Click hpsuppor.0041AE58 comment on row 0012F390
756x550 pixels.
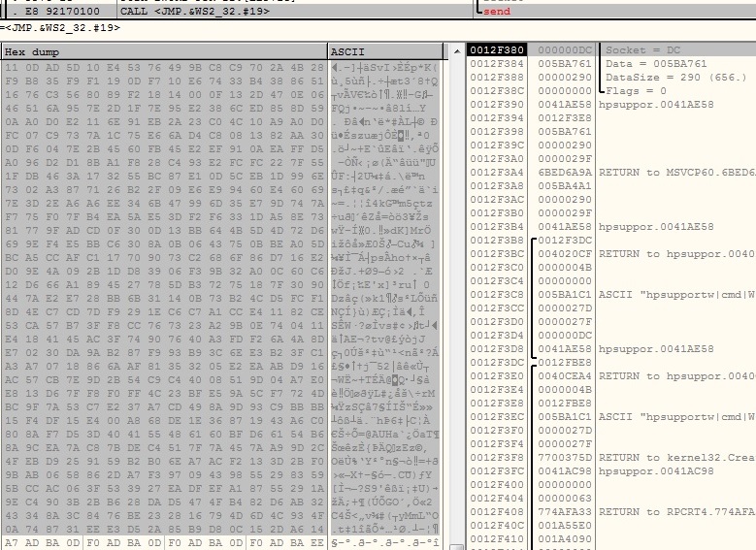tap(656, 104)
